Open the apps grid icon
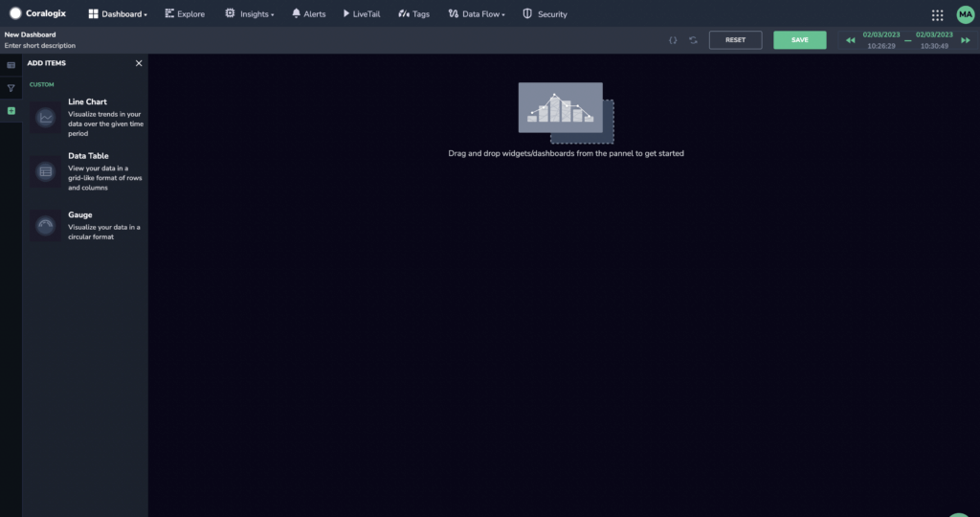The height and width of the screenshot is (517, 980). (937, 15)
